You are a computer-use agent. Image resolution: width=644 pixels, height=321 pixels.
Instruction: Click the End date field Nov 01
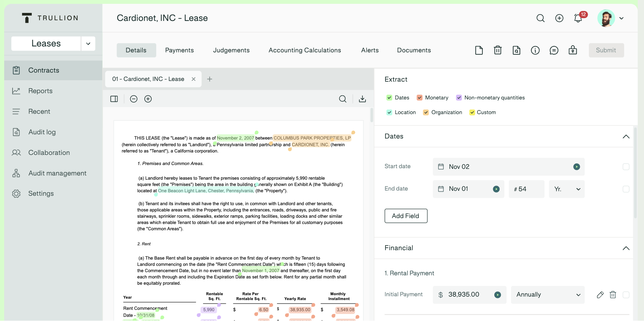pos(469,189)
